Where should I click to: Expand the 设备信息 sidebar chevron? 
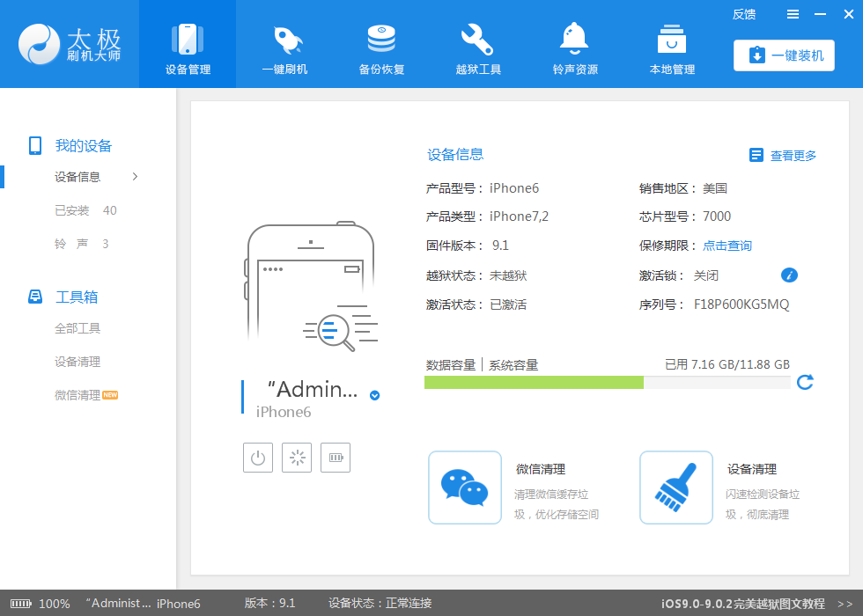[x=135, y=177]
